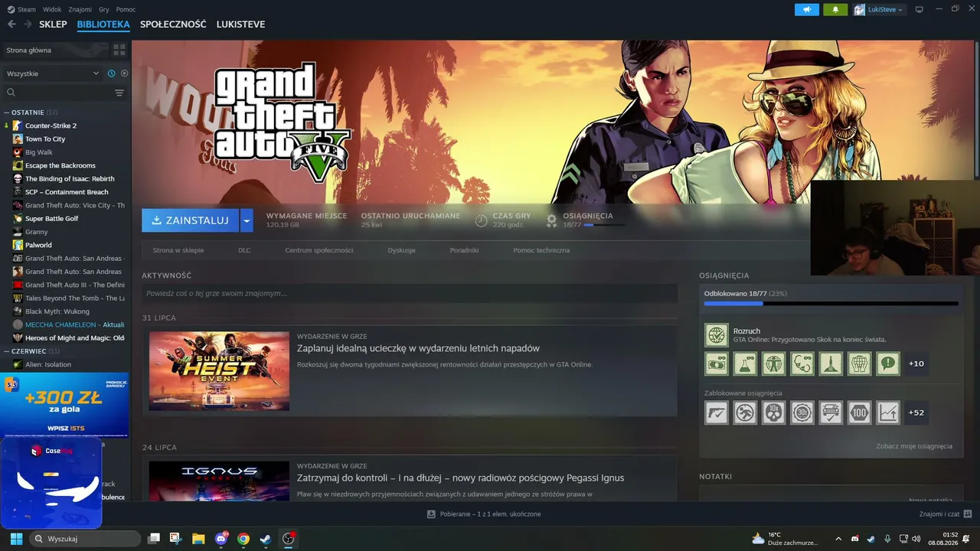Open the Windows Start menu
This screenshot has width=980, height=551.
click(16, 539)
